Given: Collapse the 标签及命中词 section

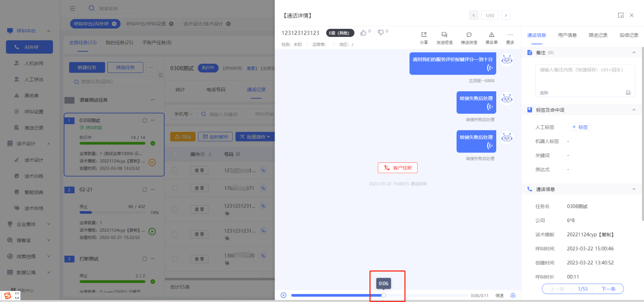Looking at the screenshot, I should [x=634, y=110].
